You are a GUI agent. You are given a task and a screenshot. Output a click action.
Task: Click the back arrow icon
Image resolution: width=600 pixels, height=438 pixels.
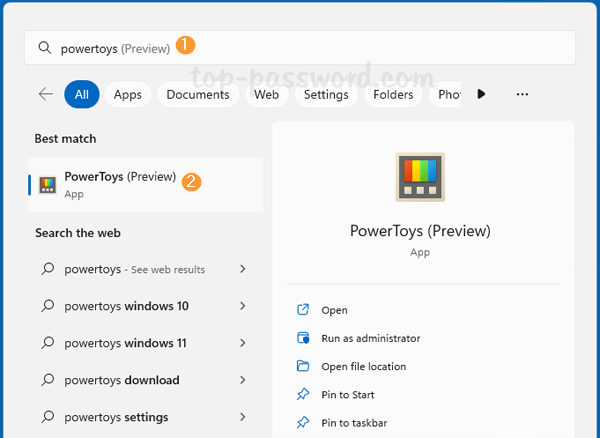pyautogui.click(x=45, y=94)
